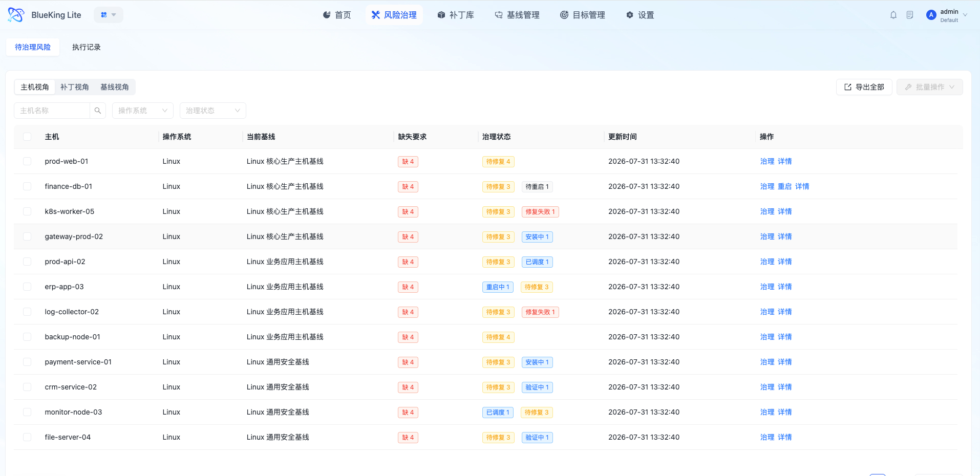Viewport: 980px width, 476px height.
Task: Focus the 主机名称 search field
Action: coord(52,111)
